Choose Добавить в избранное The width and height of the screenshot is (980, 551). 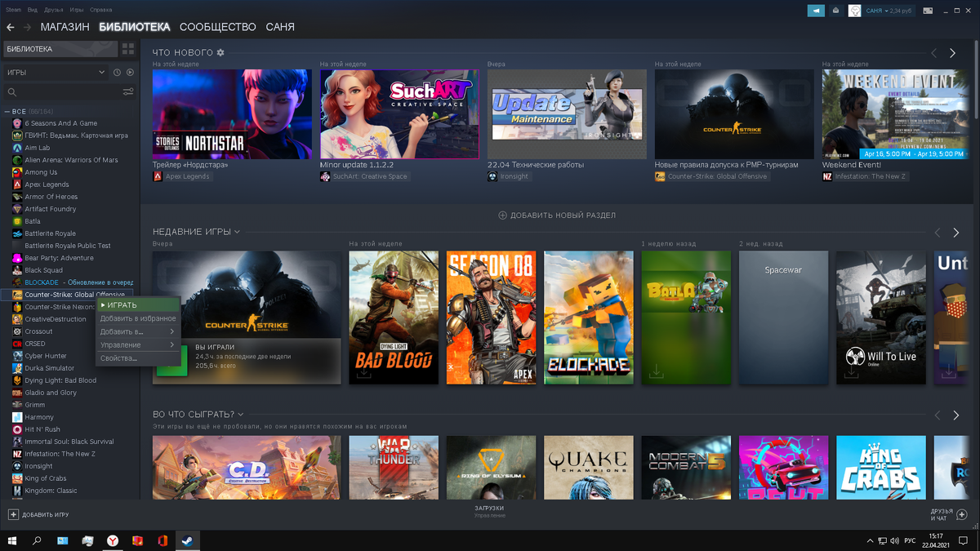point(137,318)
